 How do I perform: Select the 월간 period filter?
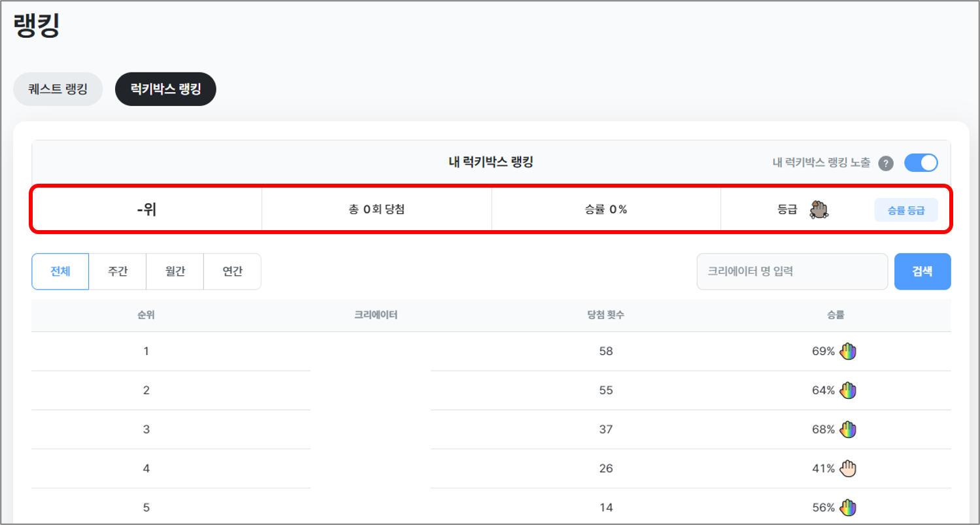pos(175,271)
